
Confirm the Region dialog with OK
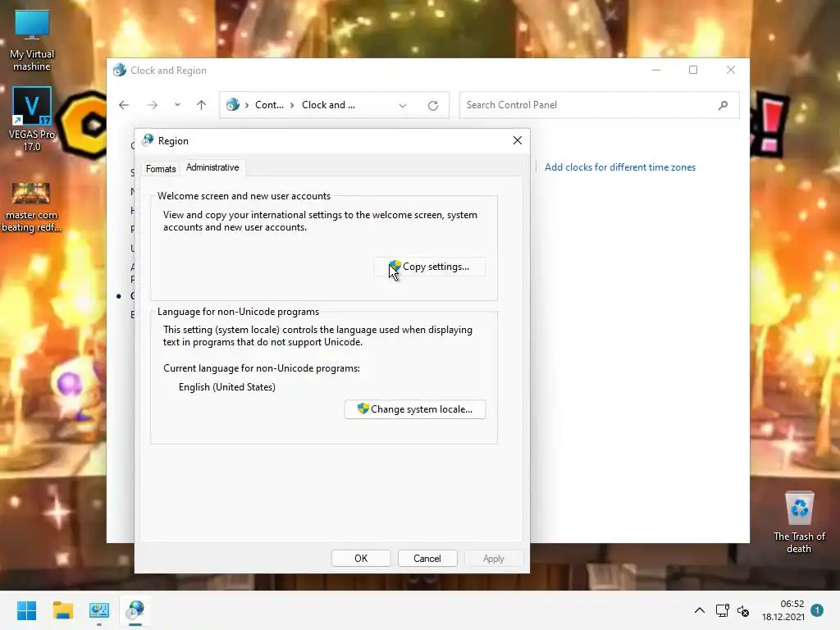click(x=361, y=558)
